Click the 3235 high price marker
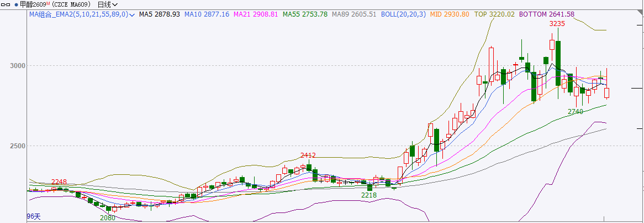This screenshot has height=223, width=644. [557, 24]
